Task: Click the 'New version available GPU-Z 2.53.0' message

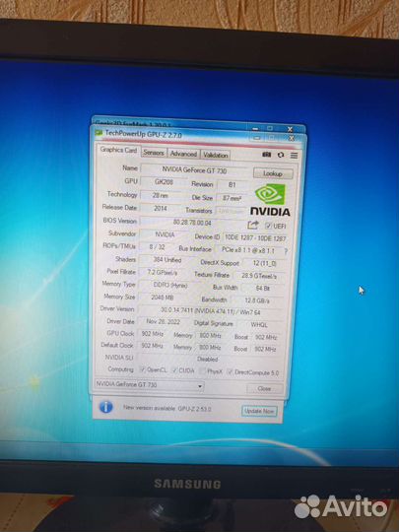Action: (x=166, y=408)
